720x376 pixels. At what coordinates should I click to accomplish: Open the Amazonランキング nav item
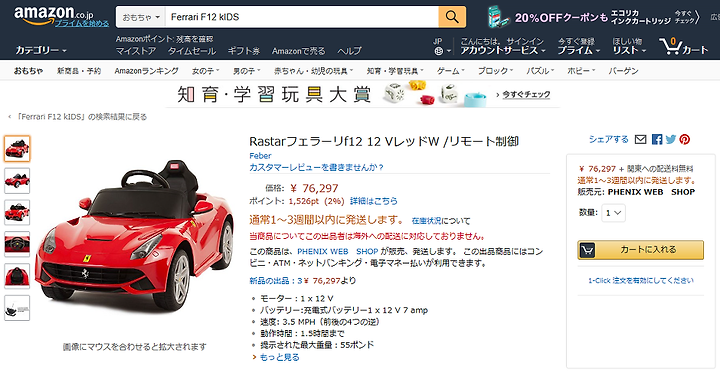click(x=146, y=71)
